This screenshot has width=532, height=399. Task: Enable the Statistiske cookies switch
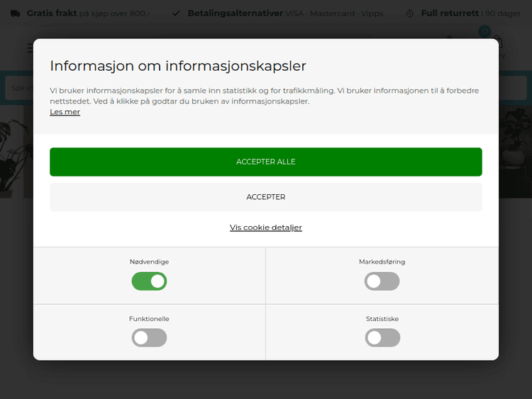tap(382, 338)
